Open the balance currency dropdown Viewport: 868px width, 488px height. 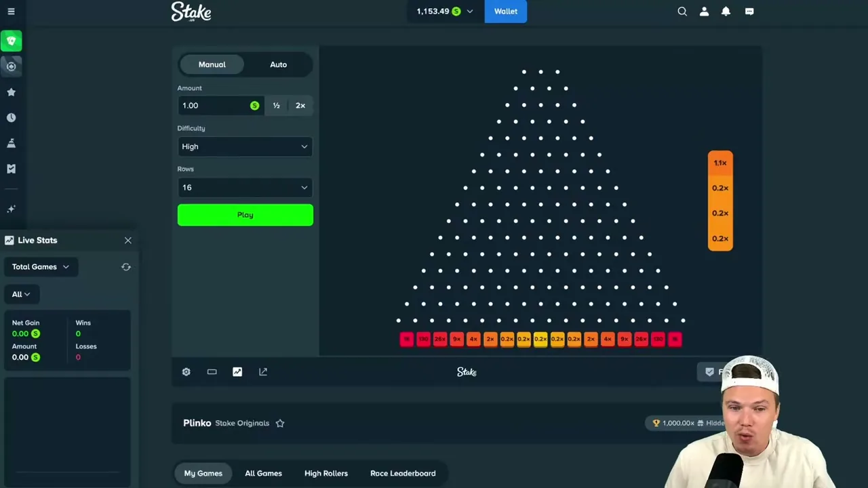tap(444, 12)
